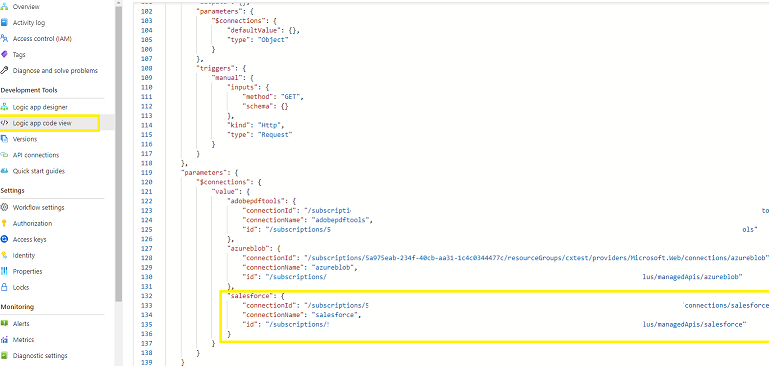Screen dimensions: 769x366
Task: Open the Properties menu entry
Action: [x=27, y=271]
